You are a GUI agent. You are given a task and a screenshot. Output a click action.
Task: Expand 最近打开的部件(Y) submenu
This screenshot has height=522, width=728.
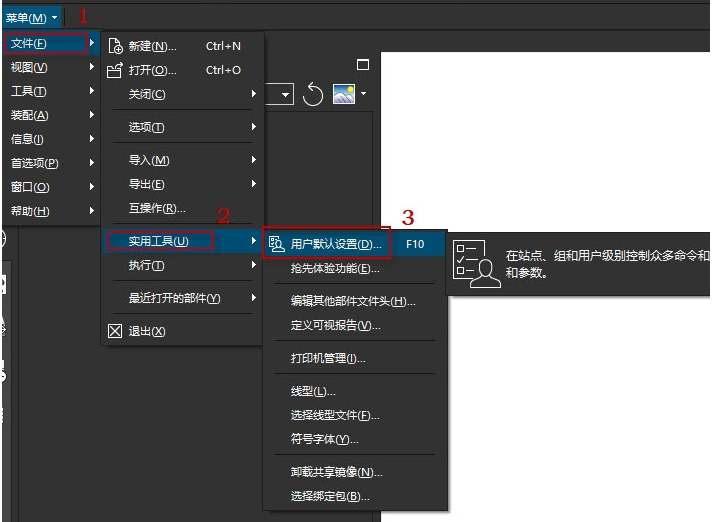click(x=182, y=298)
